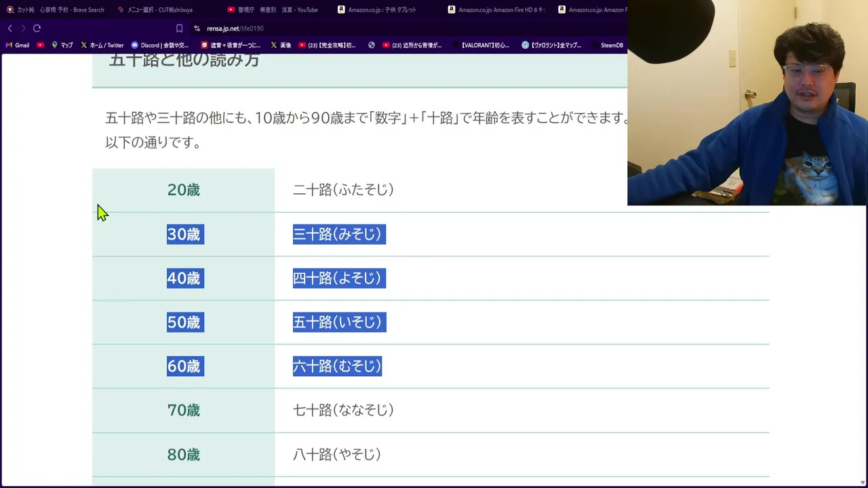Open the (23) 近所から苦情が bookmark

[412, 45]
